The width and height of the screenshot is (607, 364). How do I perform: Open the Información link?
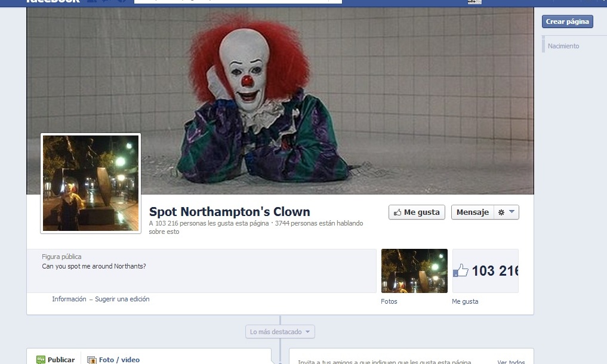coord(69,299)
